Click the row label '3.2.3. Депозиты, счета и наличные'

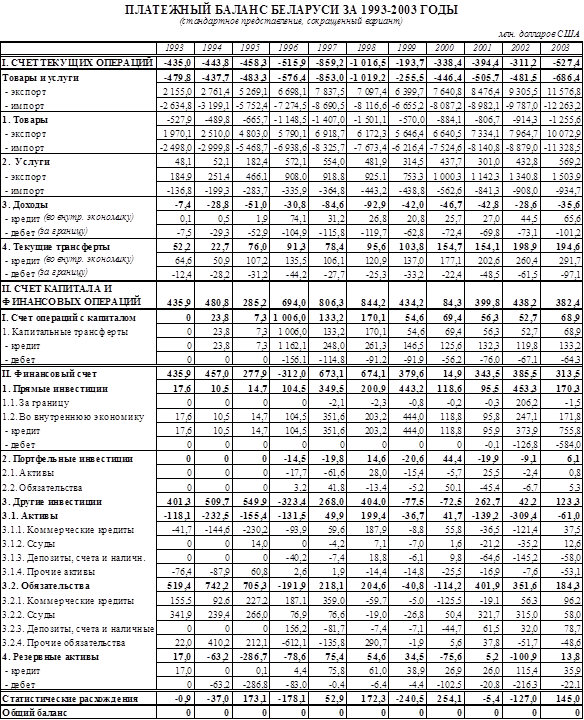pyautogui.click(x=78, y=629)
